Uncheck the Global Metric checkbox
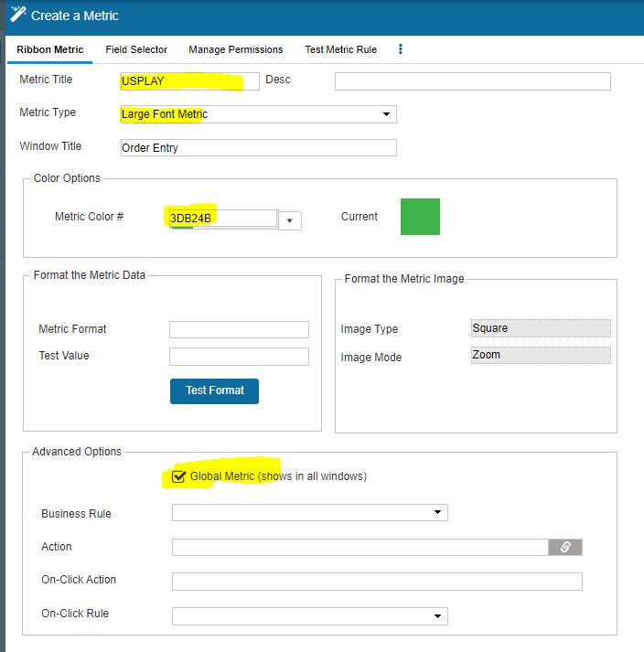 click(x=179, y=476)
